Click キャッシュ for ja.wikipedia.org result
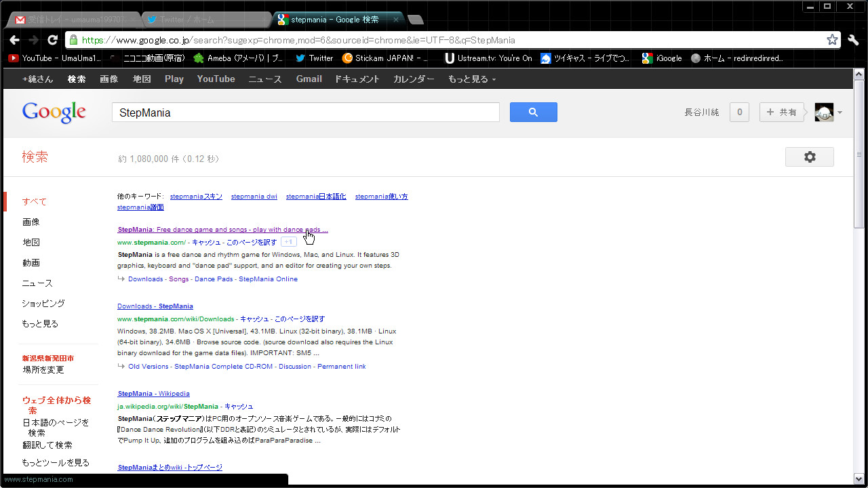The width and height of the screenshot is (868, 488). click(239, 407)
